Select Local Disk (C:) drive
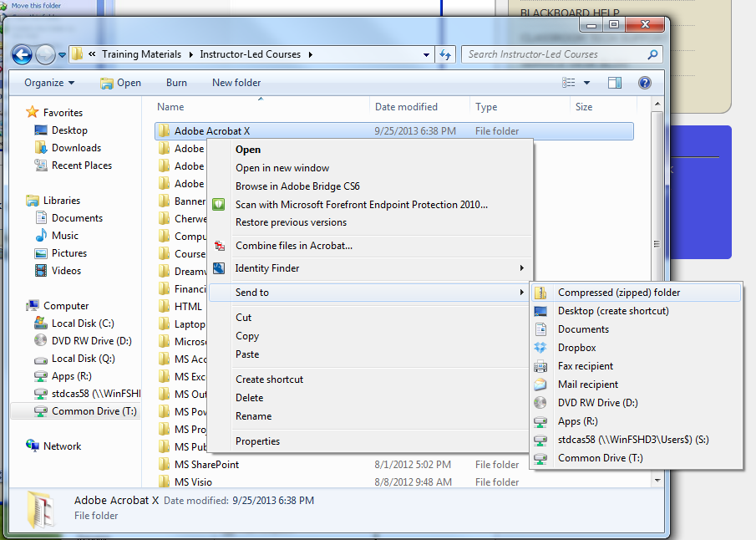This screenshot has width=756, height=540. click(x=83, y=323)
